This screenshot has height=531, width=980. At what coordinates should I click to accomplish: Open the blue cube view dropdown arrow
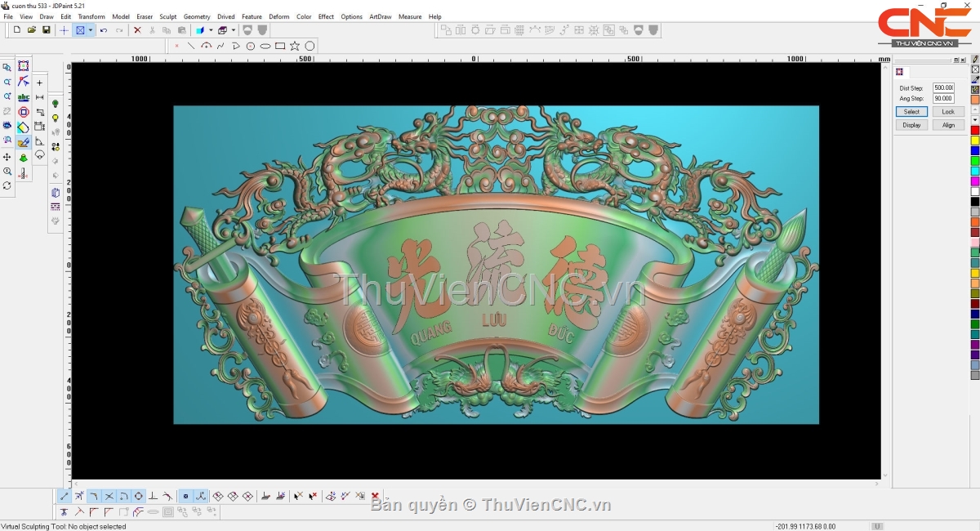211,30
